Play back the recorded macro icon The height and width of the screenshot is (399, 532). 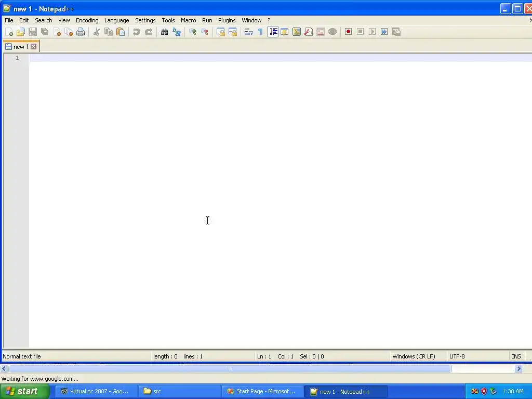tap(372, 32)
